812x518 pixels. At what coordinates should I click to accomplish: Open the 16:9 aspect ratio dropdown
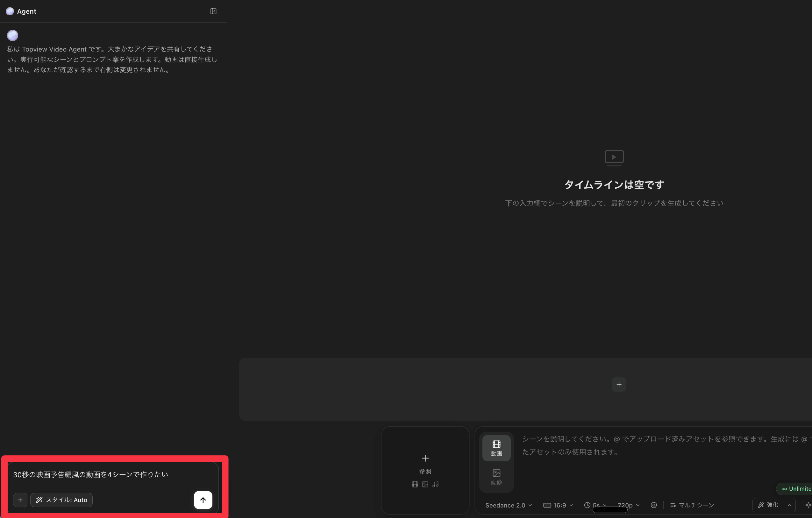[x=558, y=505]
